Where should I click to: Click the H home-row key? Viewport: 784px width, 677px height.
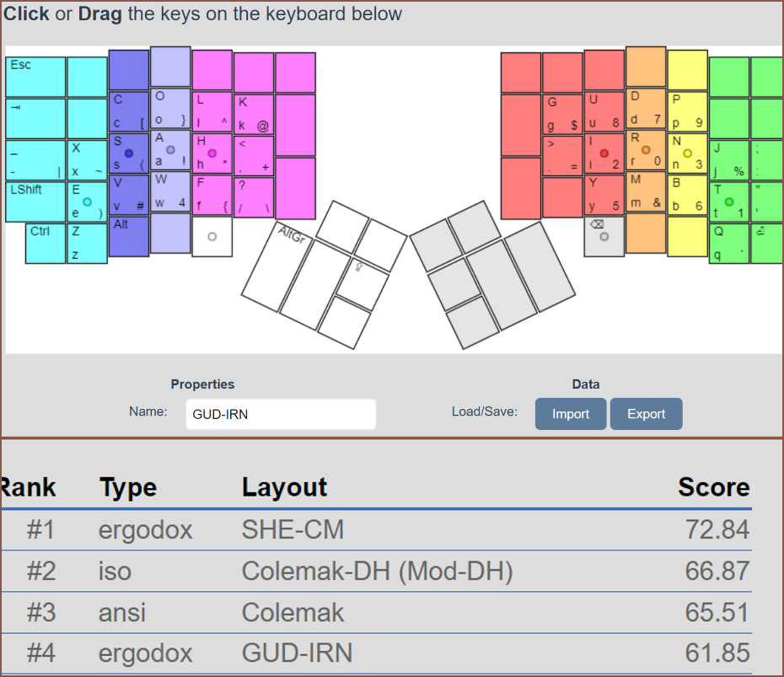212,153
